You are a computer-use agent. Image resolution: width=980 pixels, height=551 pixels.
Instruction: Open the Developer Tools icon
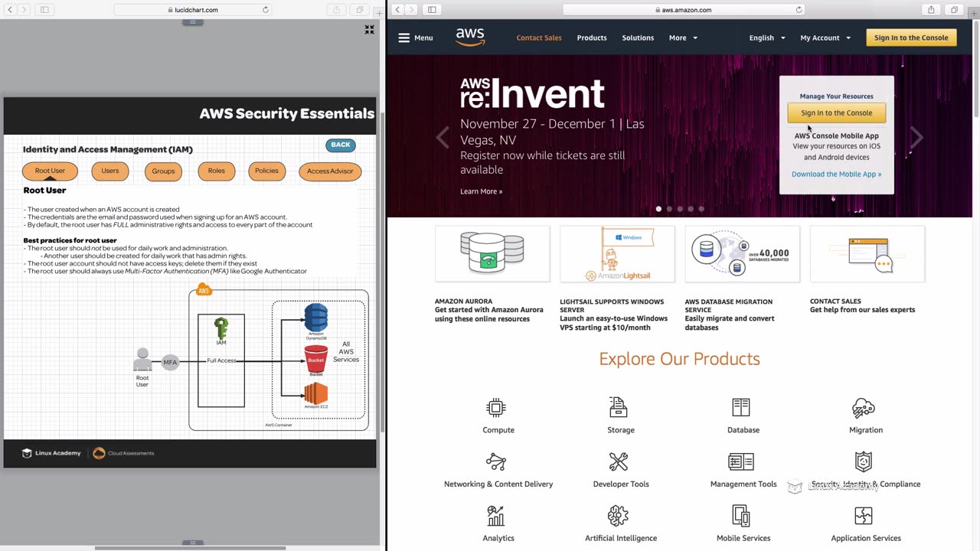click(619, 461)
